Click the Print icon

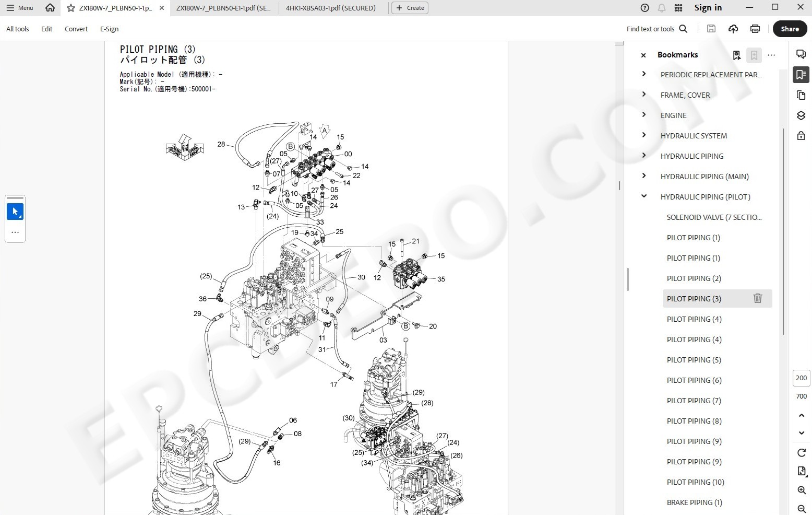pyautogui.click(x=755, y=29)
